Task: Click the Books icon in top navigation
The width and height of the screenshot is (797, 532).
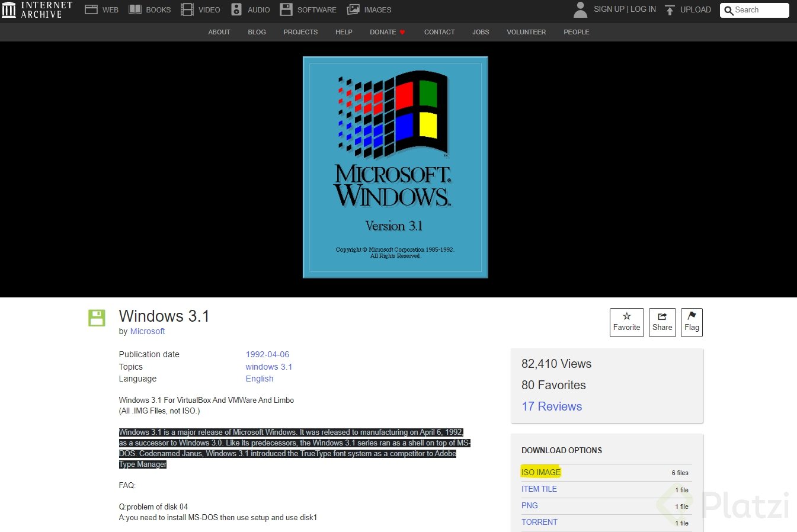Action: (135, 9)
